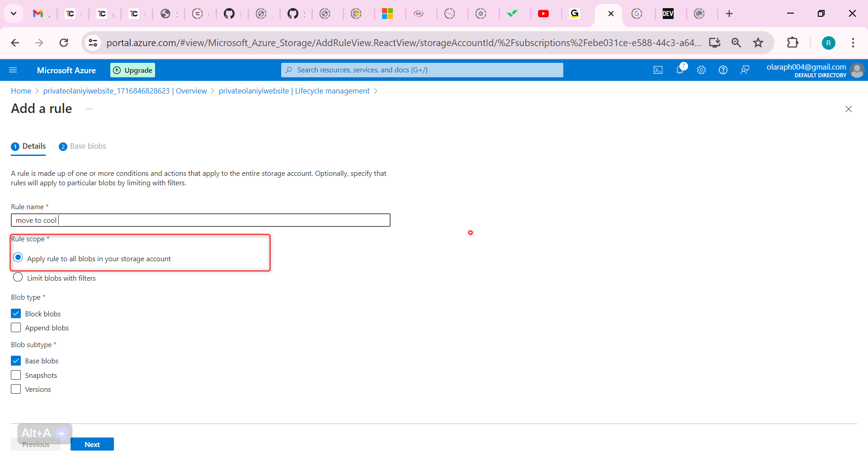Image resolution: width=868 pixels, height=461 pixels.
Task: Open Azure portal Settings gear
Action: point(701,70)
